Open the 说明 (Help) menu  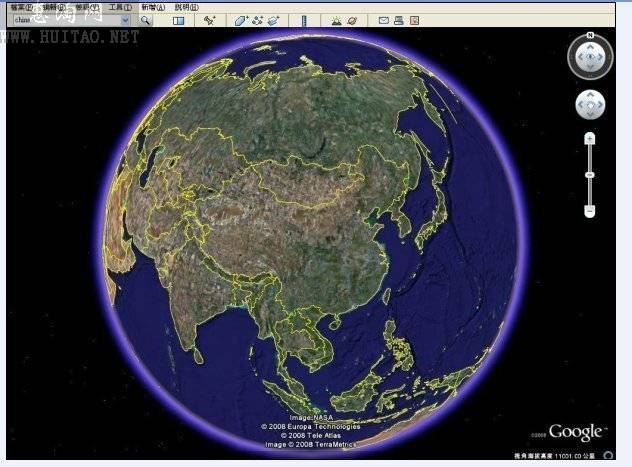185,7
